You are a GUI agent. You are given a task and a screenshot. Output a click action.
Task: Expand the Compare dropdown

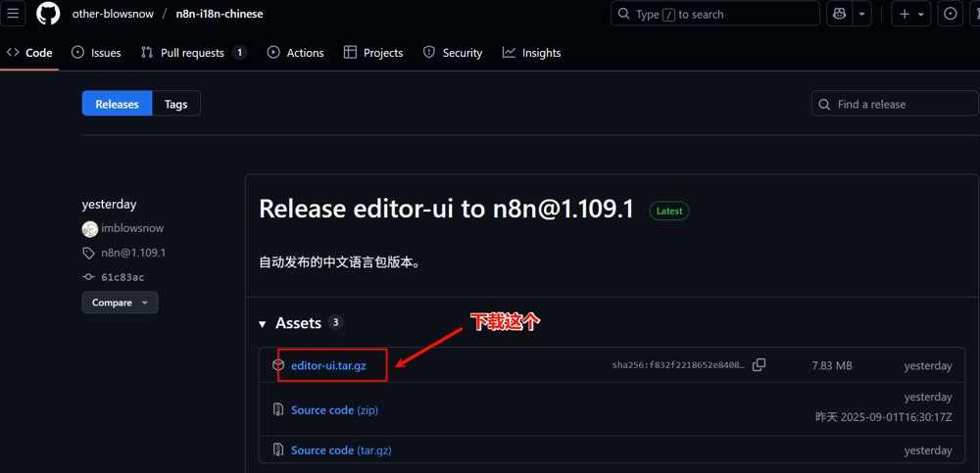[120, 303]
